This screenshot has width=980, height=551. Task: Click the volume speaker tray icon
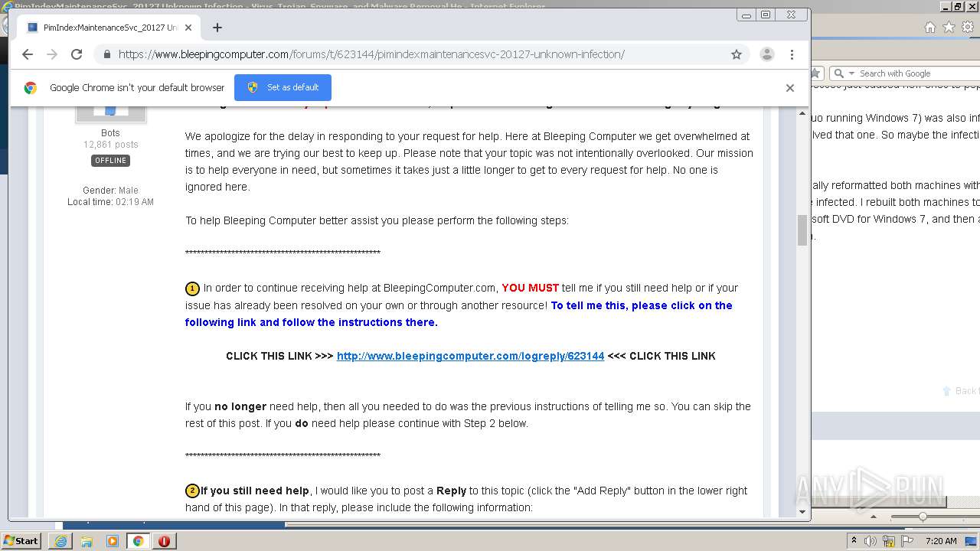(871, 541)
